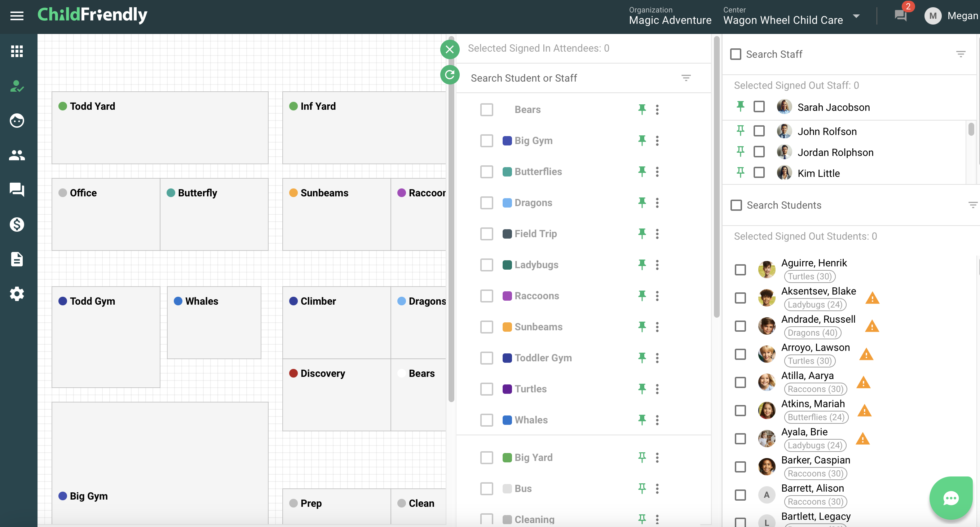Close the attendee panel with the X button
Screen dimensions: 980x527
pyautogui.click(x=450, y=49)
